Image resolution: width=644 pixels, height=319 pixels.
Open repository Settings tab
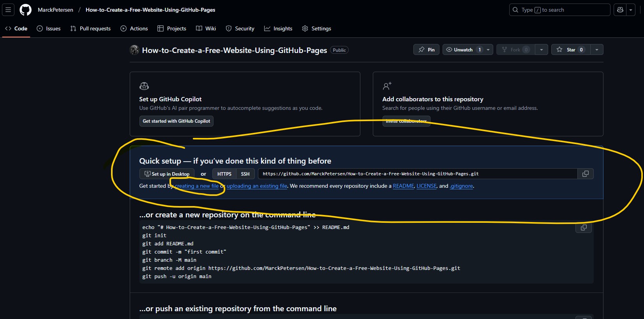pyautogui.click(x=317, y=28)
